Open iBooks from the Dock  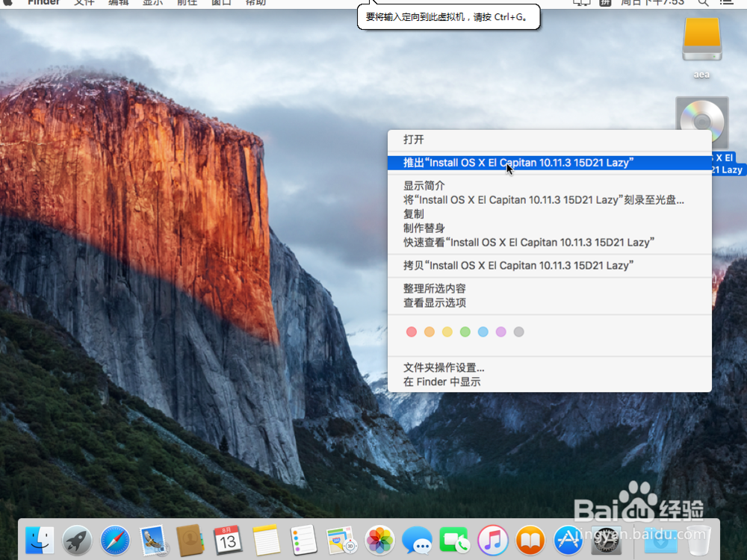pyautogui.click(x=529, y=540)
